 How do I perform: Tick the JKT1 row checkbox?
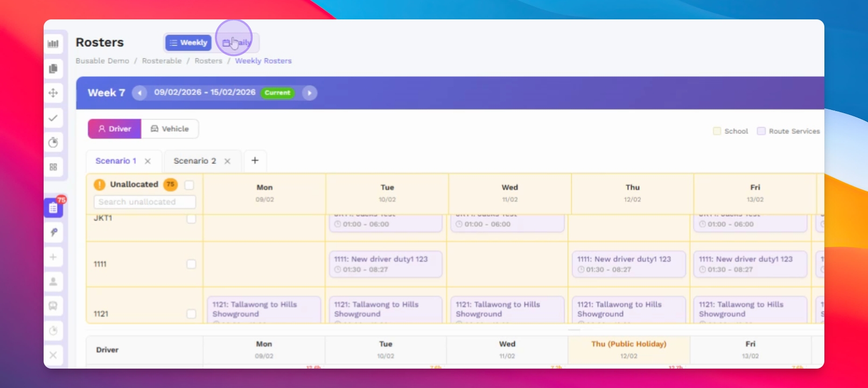191,219
